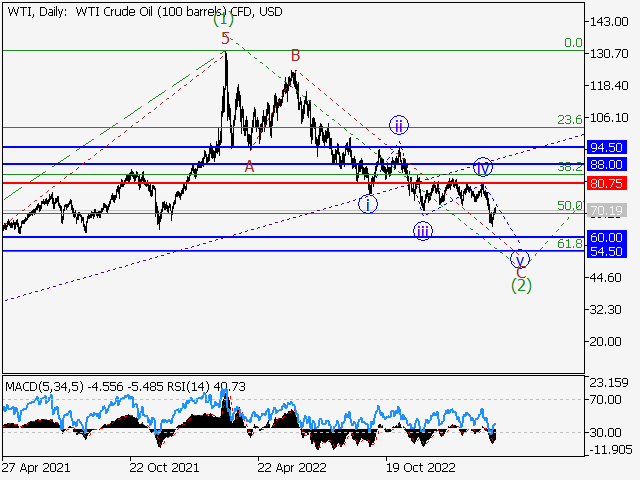Click the 22 Apr 2022 date label
640x480 pixels.
pyautogui.click(x=292, y=467)
